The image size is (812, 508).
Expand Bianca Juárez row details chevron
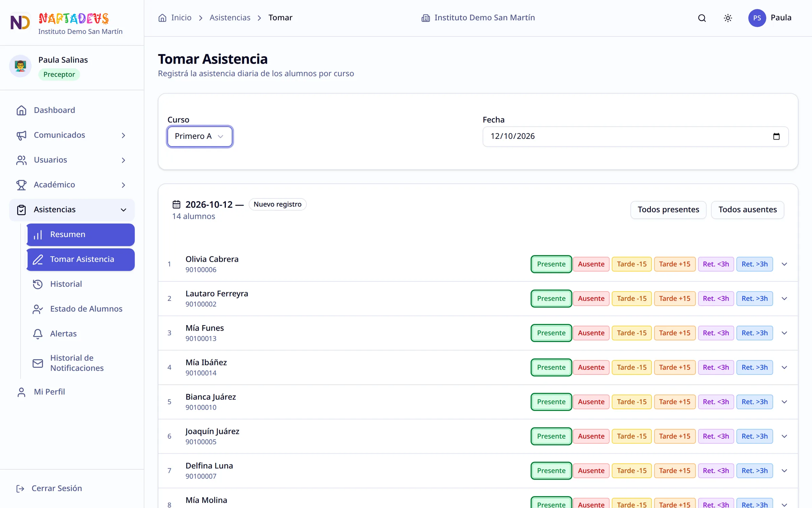[x=784, y=402]
